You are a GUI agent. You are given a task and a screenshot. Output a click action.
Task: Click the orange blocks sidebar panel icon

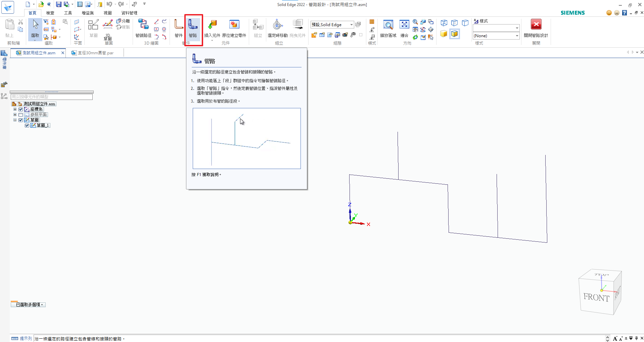(x=4, y=85)
